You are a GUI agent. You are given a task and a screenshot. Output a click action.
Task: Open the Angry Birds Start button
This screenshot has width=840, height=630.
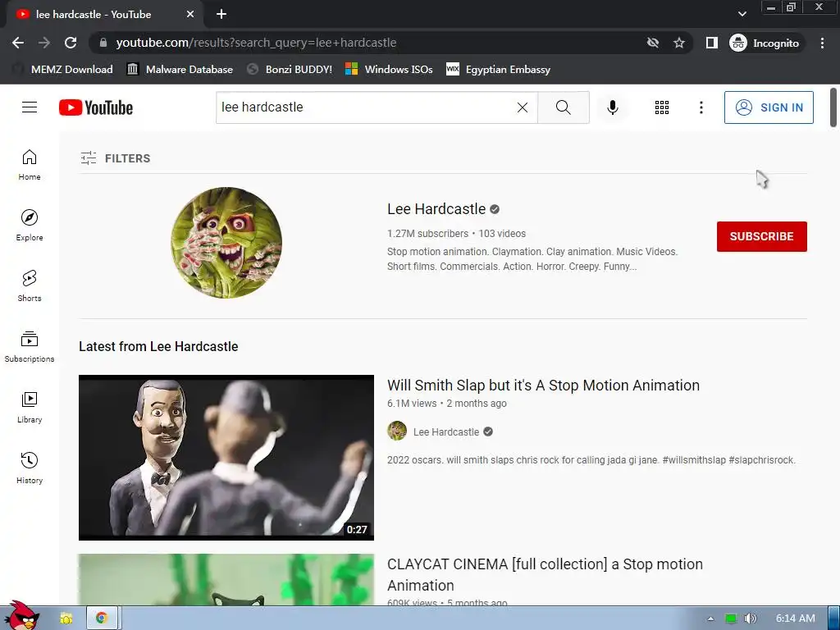coord(22,615)
